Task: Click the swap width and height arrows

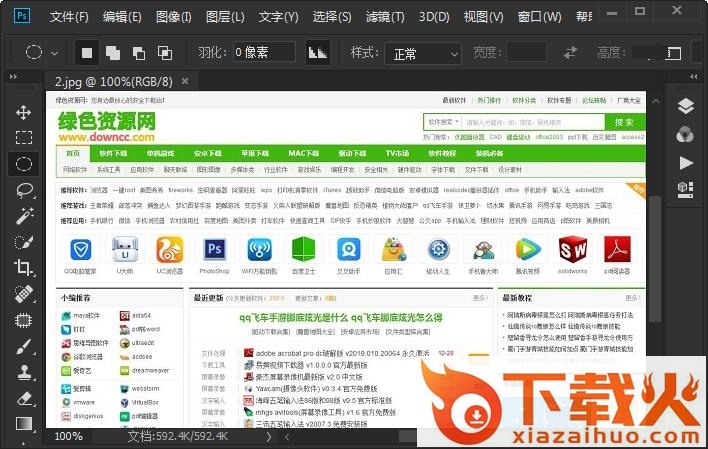Action: (x=570, y=53)
